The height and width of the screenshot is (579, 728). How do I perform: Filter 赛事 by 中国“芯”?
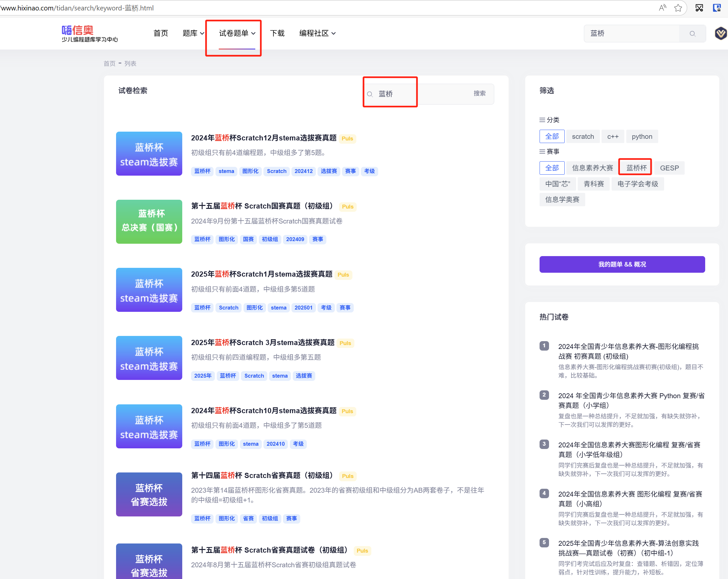(x=557, y=184)
